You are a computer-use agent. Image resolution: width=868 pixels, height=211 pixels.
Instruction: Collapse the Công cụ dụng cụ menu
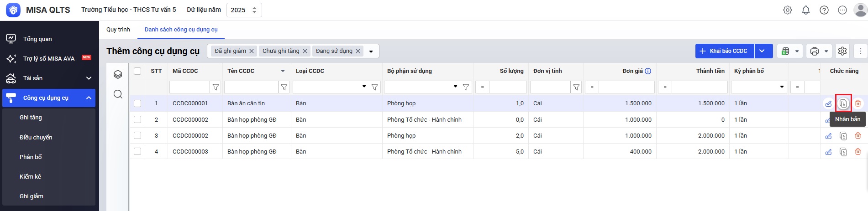(x=89, y=98)
